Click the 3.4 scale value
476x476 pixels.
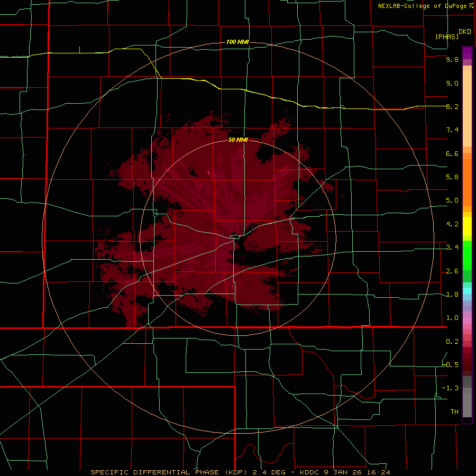(x=452, y=248)
